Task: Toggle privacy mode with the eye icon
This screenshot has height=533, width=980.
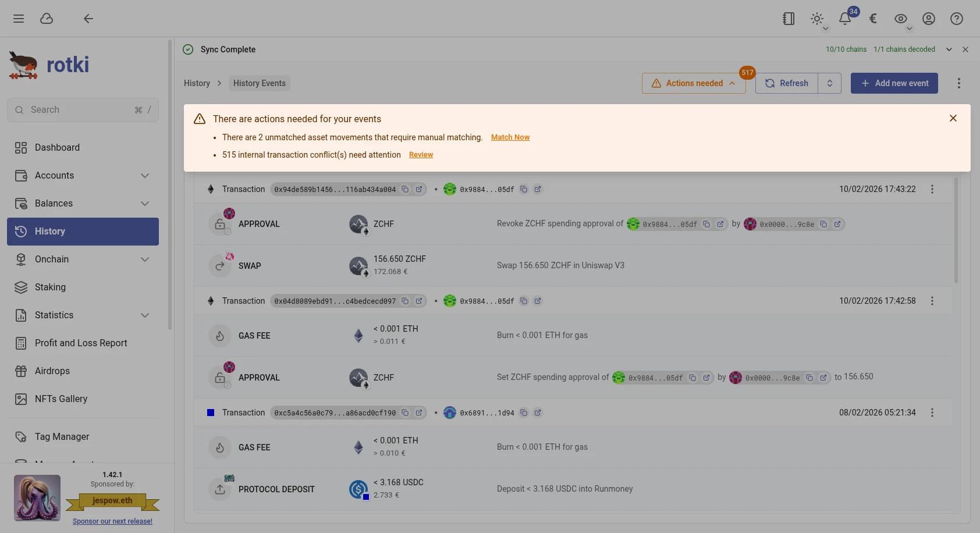Action: (x=900, y=18)
